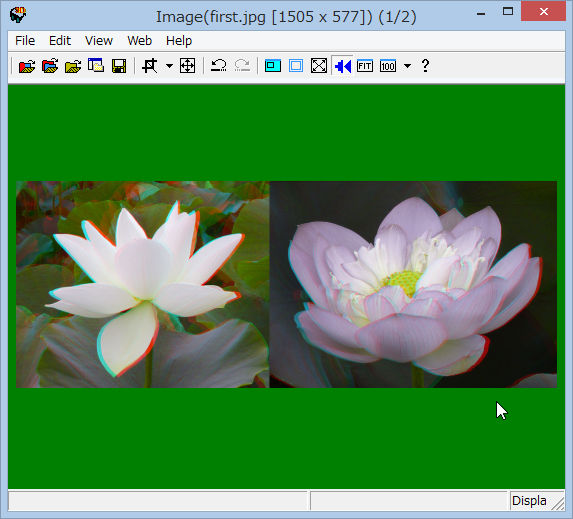
Task: Toggle the blue swap left/right button
Action: click(342, 66)
